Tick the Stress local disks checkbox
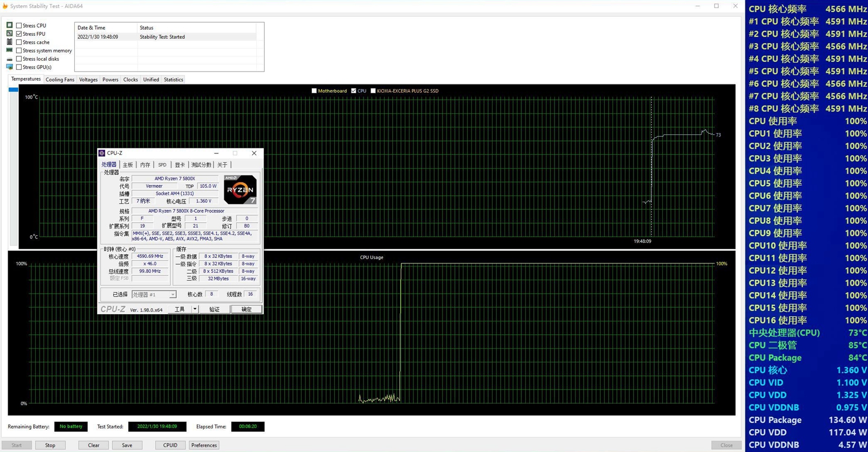 [19, 59]
